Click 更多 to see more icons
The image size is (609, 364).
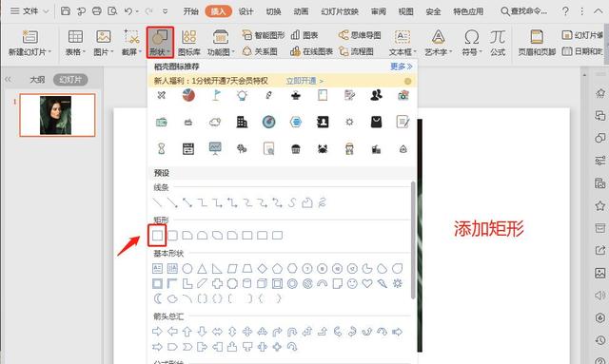coord(402,67)
